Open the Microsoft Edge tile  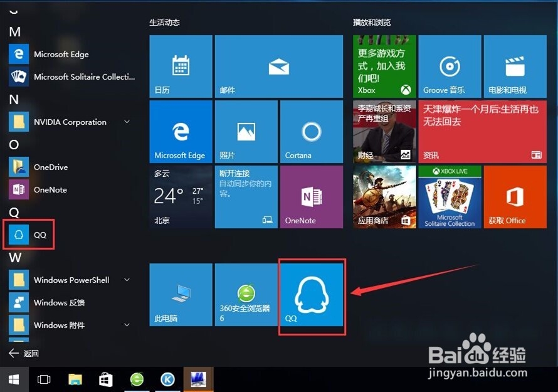point(181,132)
